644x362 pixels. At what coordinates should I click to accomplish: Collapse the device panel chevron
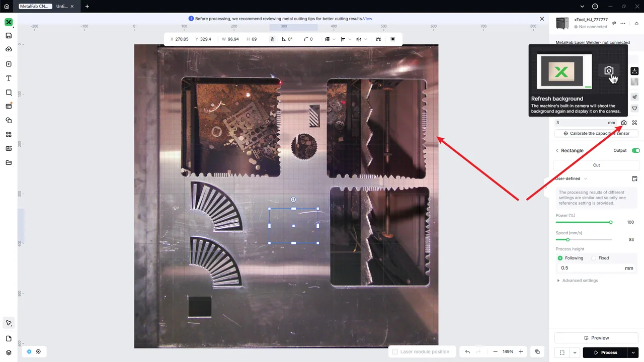coord(636,23)
